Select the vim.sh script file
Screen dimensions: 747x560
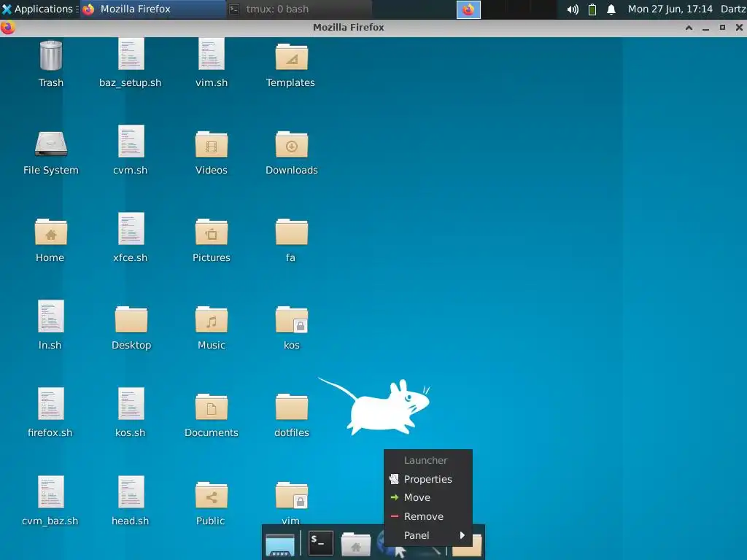tap(212, 54)
